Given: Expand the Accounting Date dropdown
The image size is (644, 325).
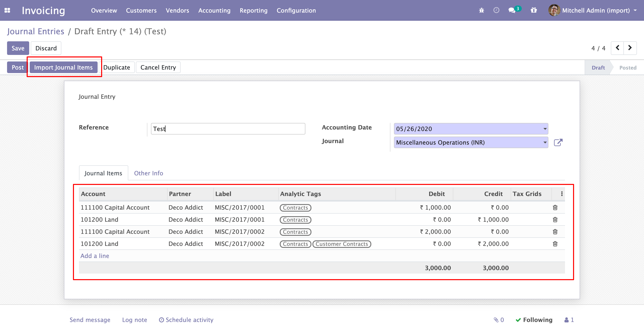Looking at the screenshot, I should [545, 129].
